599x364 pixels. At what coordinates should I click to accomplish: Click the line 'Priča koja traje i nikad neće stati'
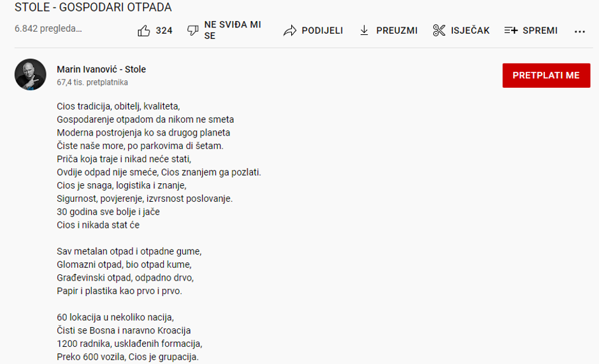(124, 158)
